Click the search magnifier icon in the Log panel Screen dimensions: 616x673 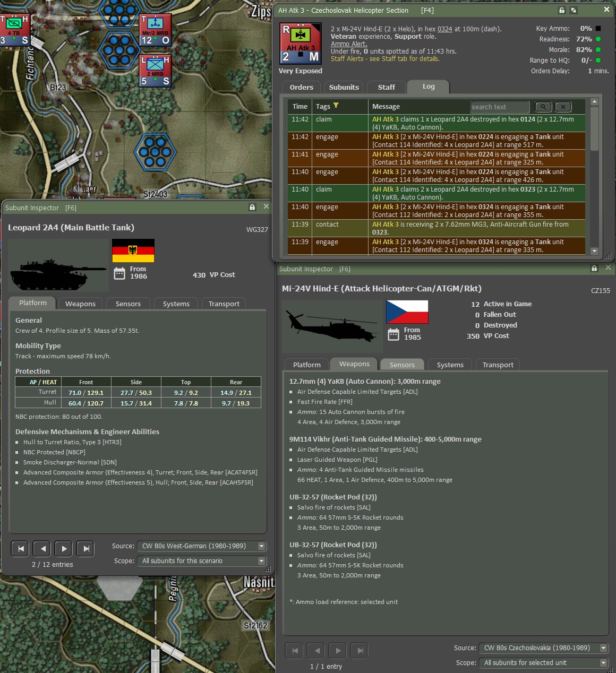click(x=543, y=107)
